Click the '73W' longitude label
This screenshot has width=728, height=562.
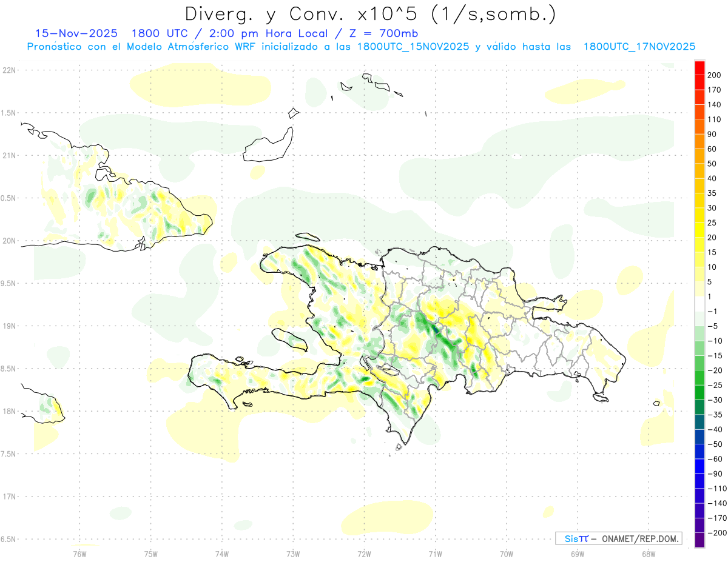[293, 554]
